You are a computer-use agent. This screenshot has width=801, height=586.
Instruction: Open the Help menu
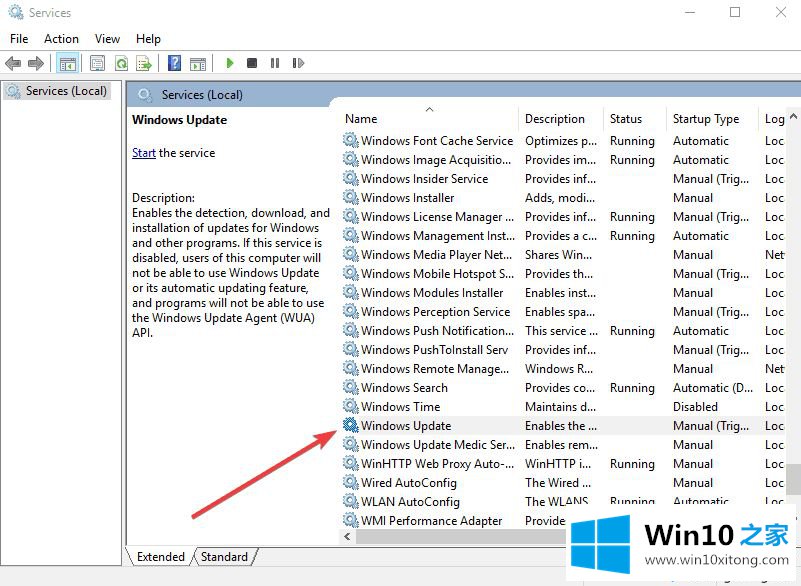pyautogui.click(x=148, y=39)
